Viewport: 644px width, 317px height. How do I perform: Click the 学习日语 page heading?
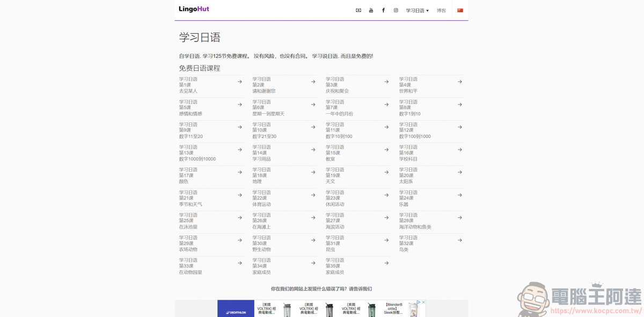coord(200,38)
